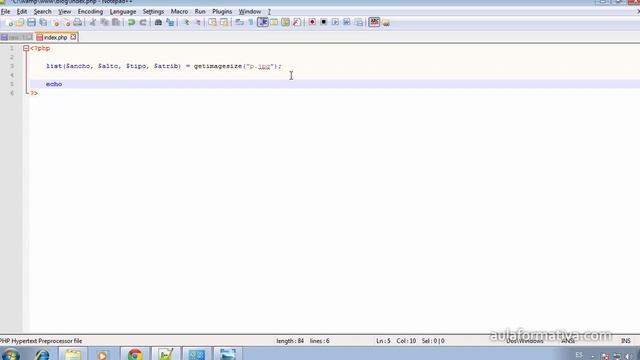Screen dimensions: 640x360
Task: Click the Zoom Out toolbar icon
Action: pyautogui.click(x=197, y=22)
